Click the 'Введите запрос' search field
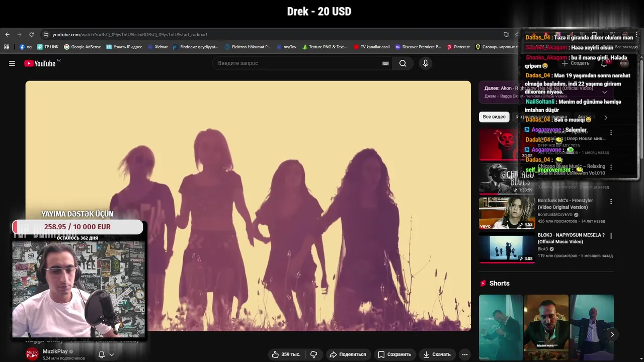The image size is (644, 362). click(x=297, y=63)
